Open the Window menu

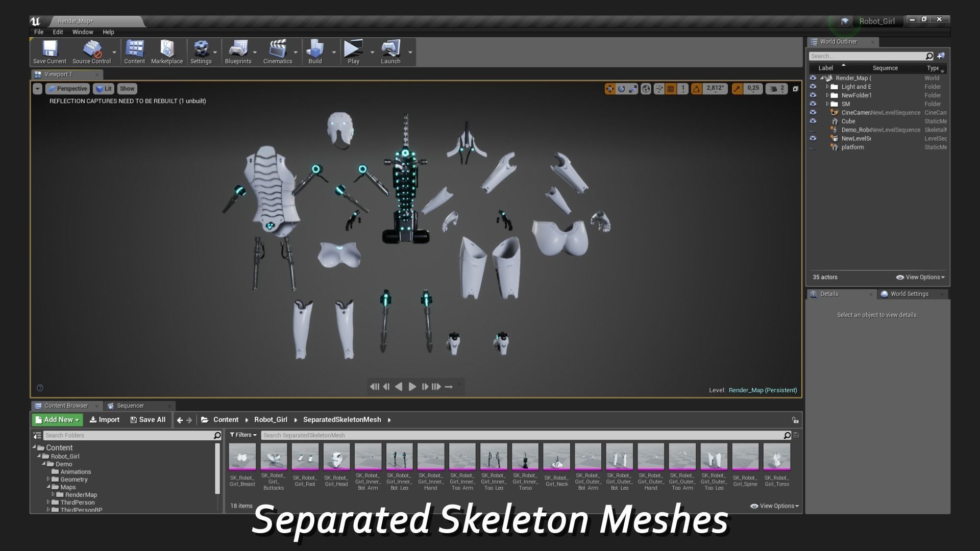(82, 32)
